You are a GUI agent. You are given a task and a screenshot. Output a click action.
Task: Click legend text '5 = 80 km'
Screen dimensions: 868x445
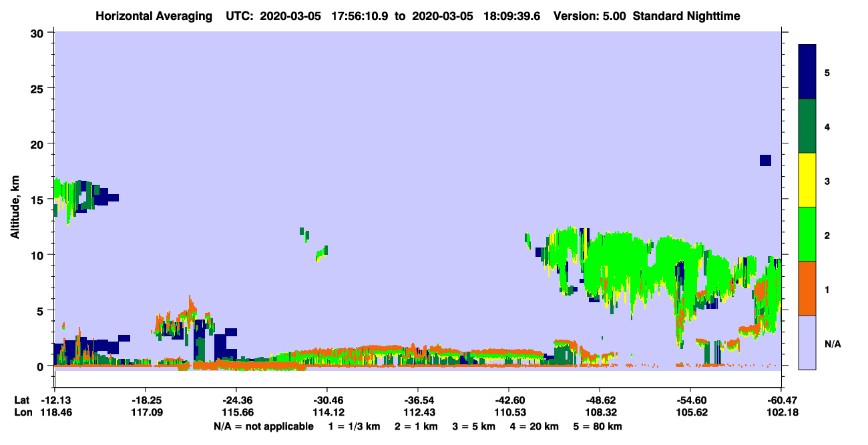(598, 426)
